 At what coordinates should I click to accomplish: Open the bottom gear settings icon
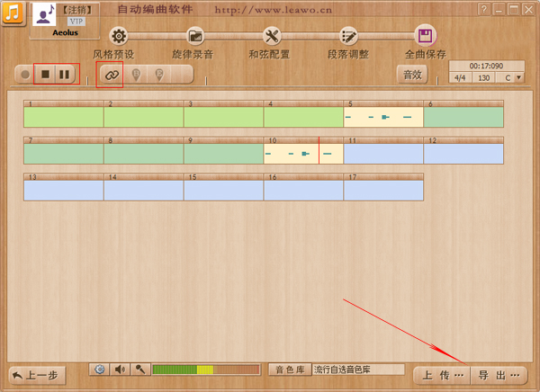coord(100,370)
